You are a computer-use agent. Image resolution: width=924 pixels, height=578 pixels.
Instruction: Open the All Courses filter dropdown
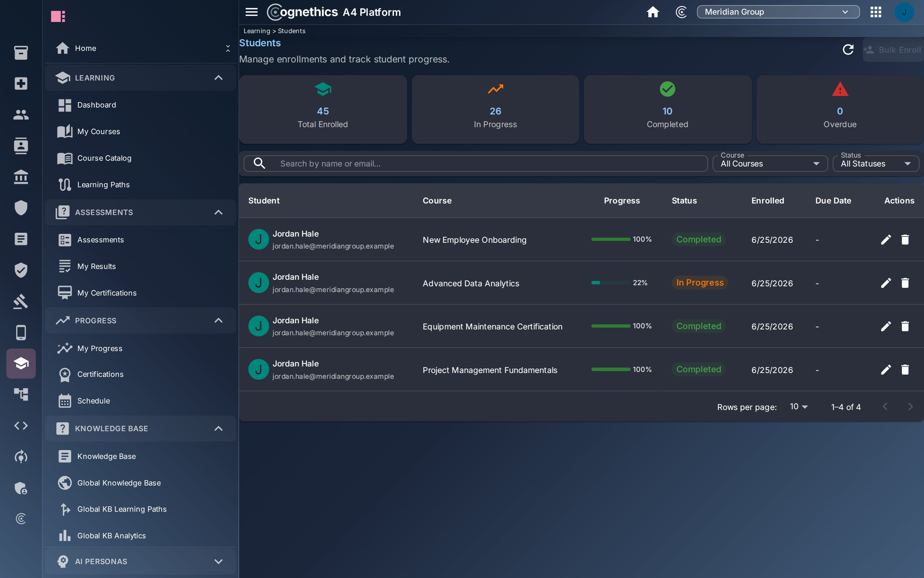click(770, 164)
